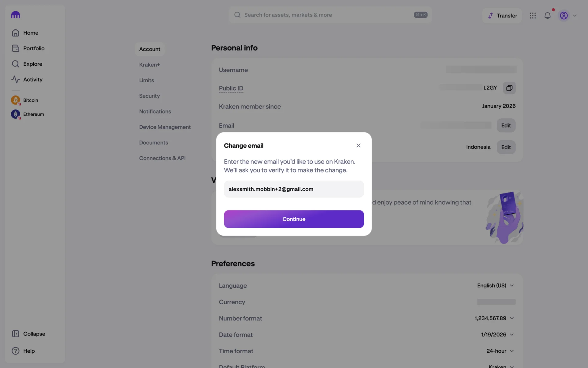Go to Security settings tab
This screenshot has width=588, height=368.
coord(149,96)
